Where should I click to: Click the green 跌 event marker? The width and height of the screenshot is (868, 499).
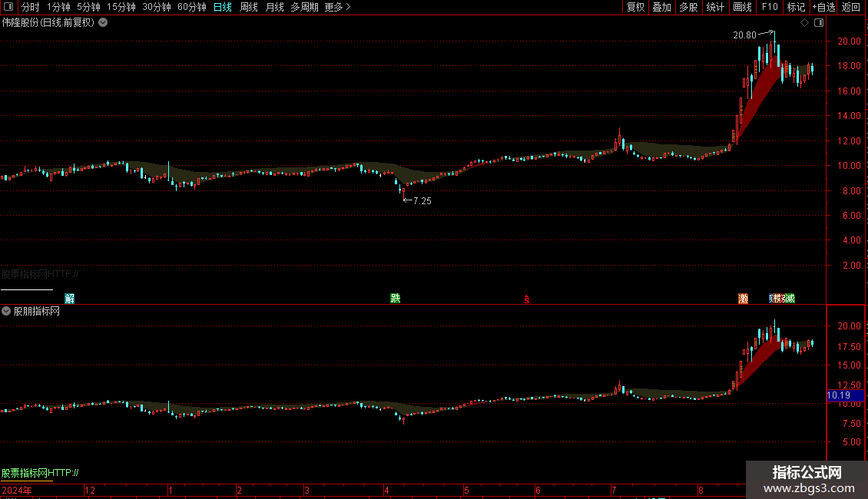[x=396, y=299]
